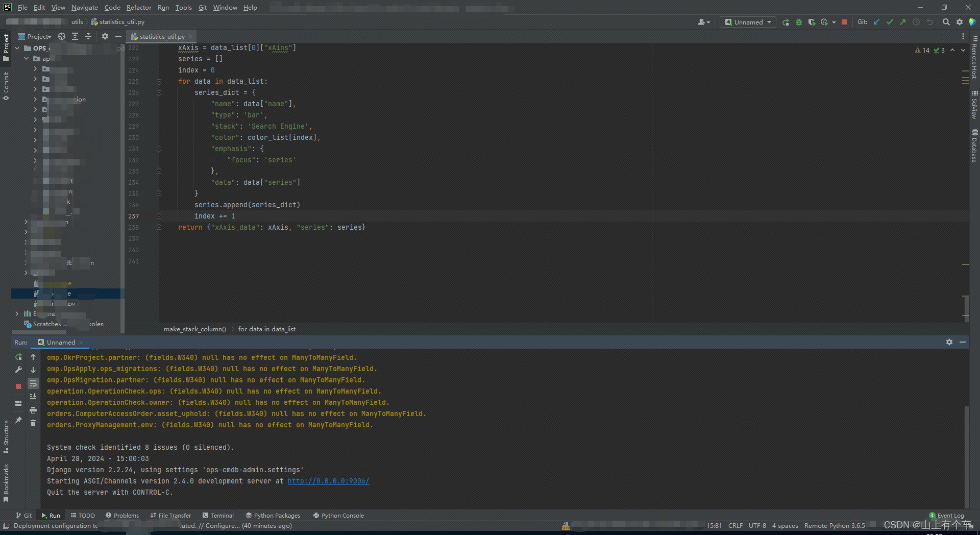Viewport: 980px width, 535px height.
Task: Open the Event Log button
Action: (x=947, y=515)
